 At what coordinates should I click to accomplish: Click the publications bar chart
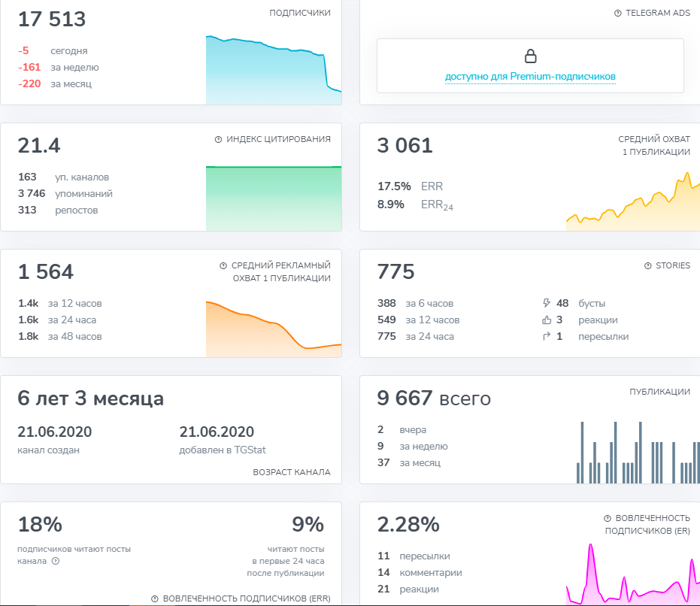[638, 453]
